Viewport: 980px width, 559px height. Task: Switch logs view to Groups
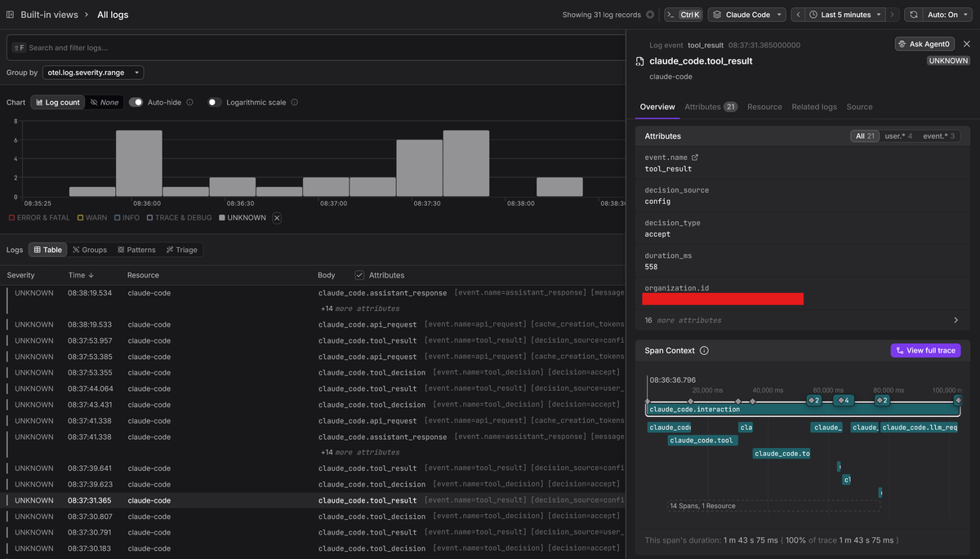[x=90, y=250]
